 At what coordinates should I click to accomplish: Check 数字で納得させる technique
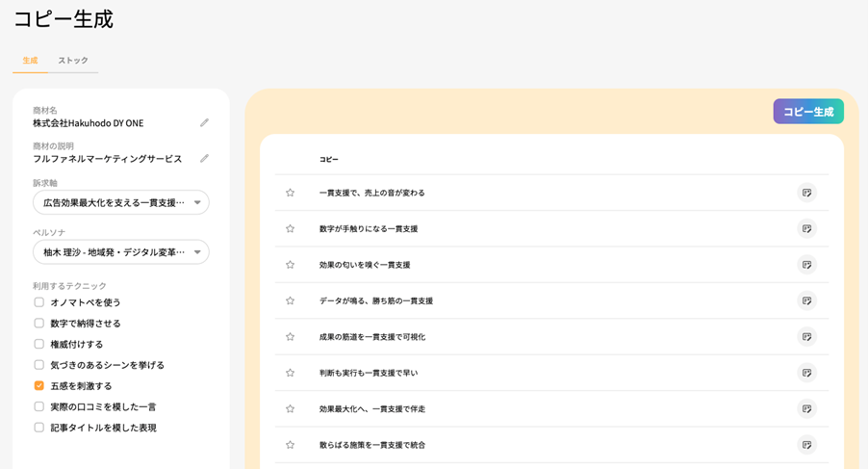tap(38, 323)
